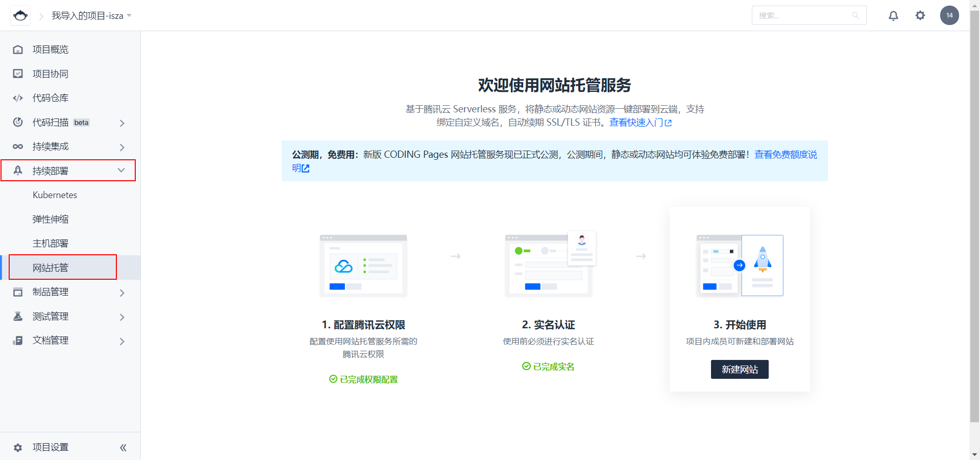Click the CODING logo icon
Viewport: 980px width, 460px height.
click(x=20, y=16)
